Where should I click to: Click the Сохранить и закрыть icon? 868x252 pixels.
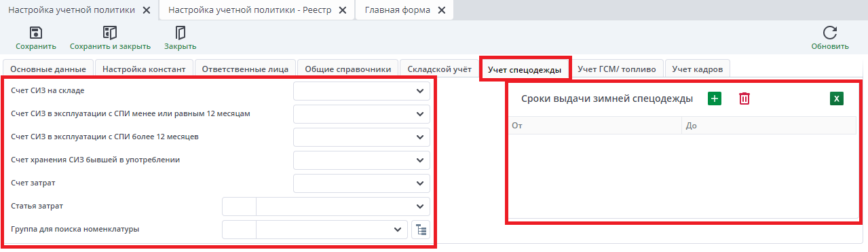tap(110, 33)
